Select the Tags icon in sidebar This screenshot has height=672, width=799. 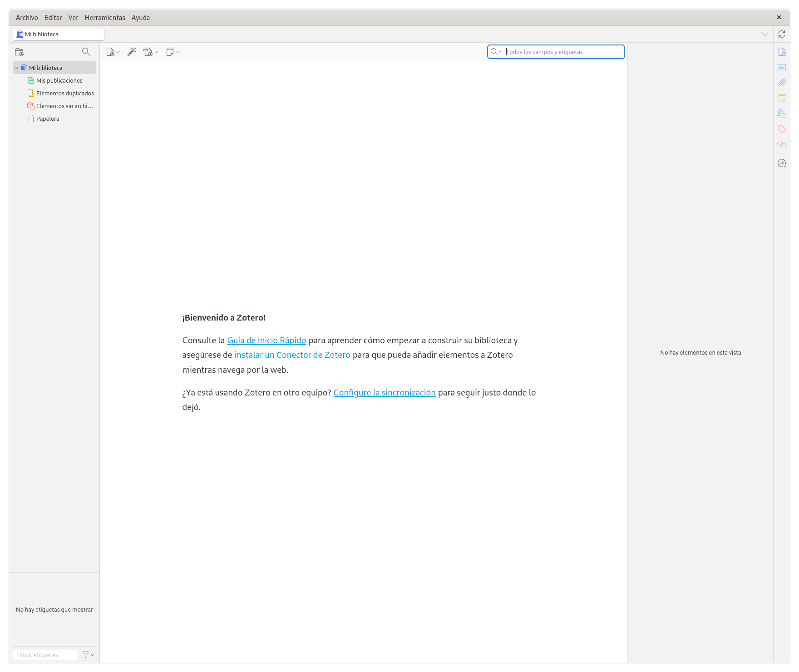(x=782, y=129)
